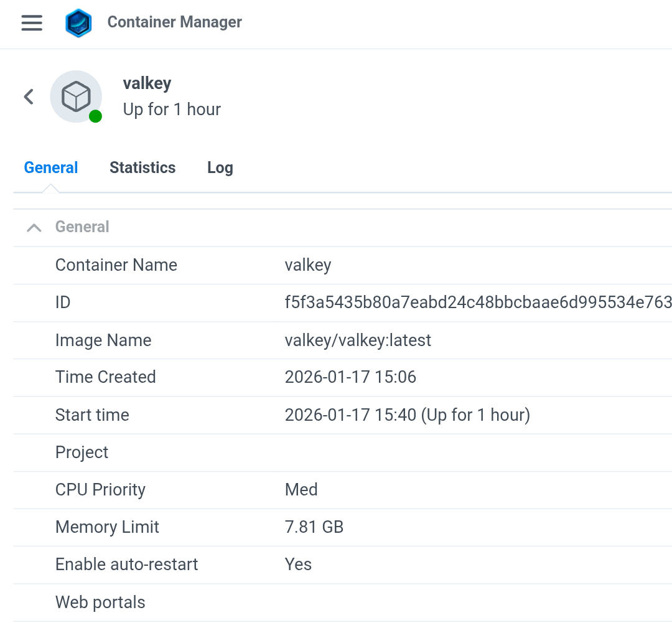
Task: Click the Container Manager title text
Action: (x=174, y=22)
